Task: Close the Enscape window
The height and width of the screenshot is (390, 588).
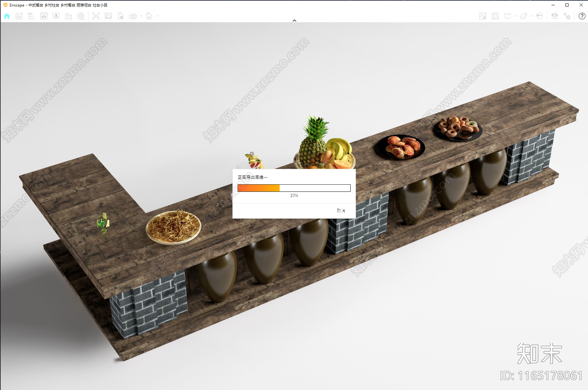Action: 581,5
